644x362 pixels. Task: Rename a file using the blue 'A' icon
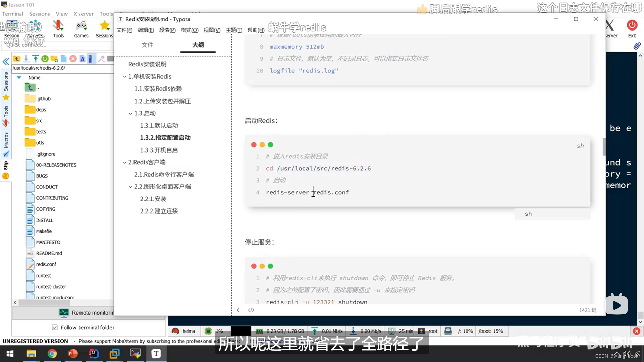(83, 59)
